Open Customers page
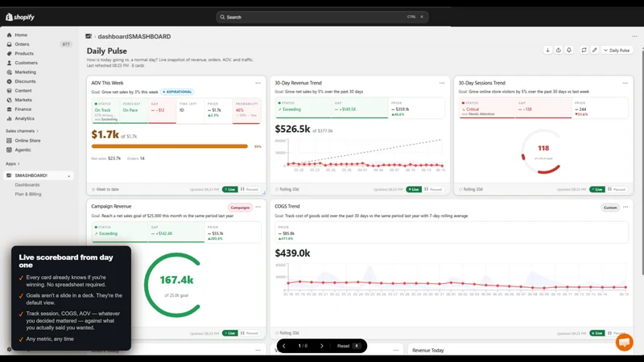 point(26,63)
